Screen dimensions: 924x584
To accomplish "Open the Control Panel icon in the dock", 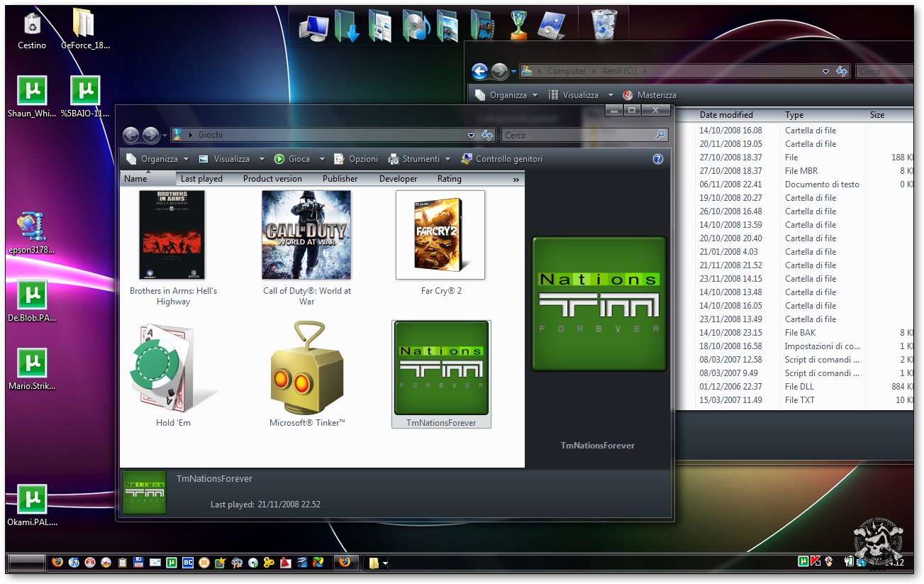I will pyautogui.click(x=551, y=26).
